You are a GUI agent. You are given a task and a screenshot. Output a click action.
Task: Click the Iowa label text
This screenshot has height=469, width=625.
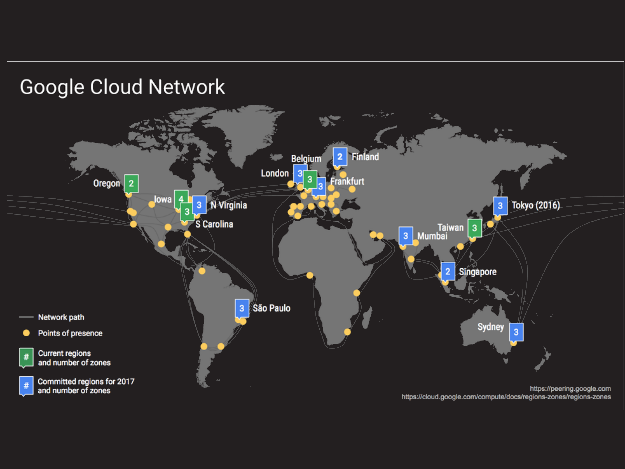[163, 199]
